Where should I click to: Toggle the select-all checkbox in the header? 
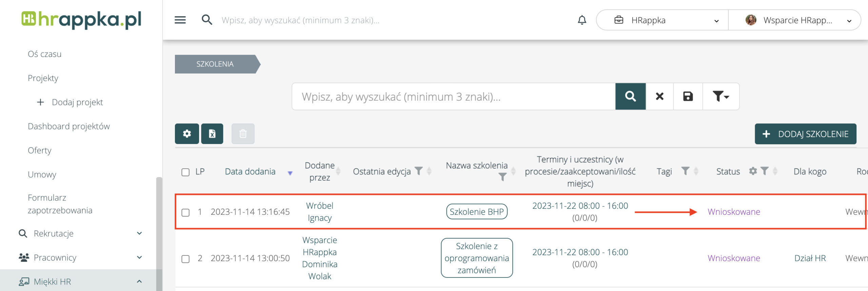pyautogui.click(x=185, y=172)
